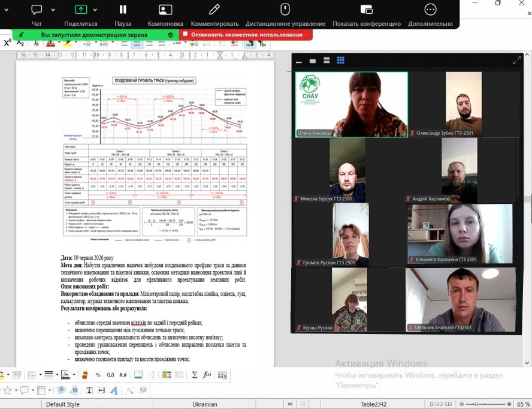Image resolution: width=532 pixels, height=409 pixels.
Task: Click the Ukrainian language status field
Action: pyautogui.click(x=204, y=404)
